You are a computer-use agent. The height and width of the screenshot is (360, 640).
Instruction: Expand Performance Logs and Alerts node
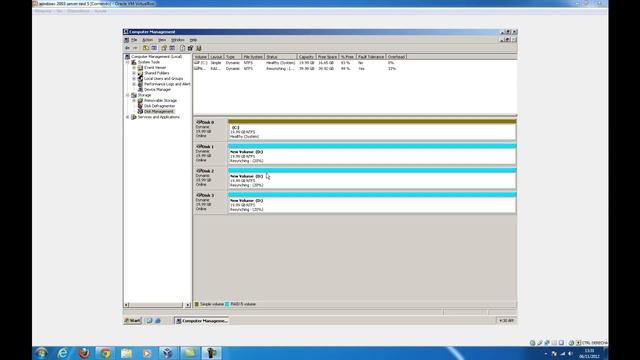[x=134, y=84]
